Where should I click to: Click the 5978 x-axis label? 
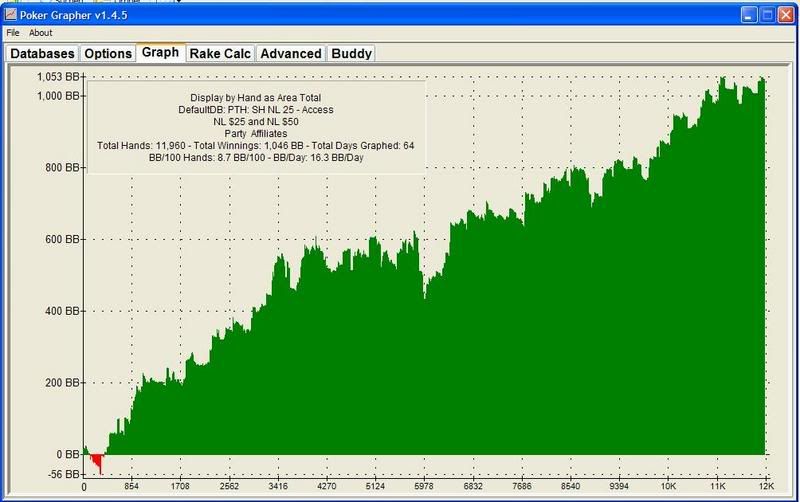click(424, 486)
